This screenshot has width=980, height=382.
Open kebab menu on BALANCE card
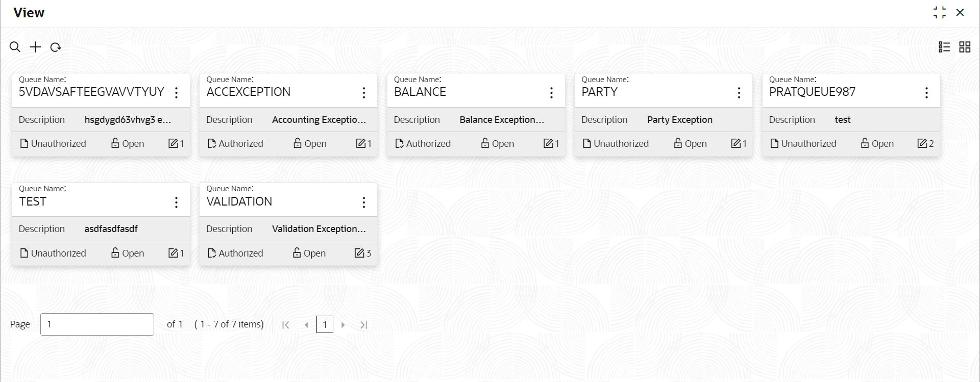point(551,92)
